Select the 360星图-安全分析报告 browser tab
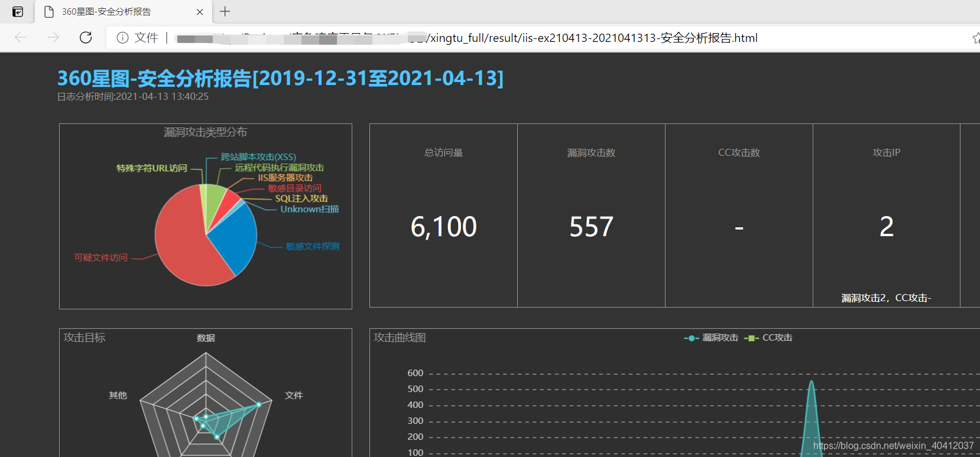 [124, 12]
